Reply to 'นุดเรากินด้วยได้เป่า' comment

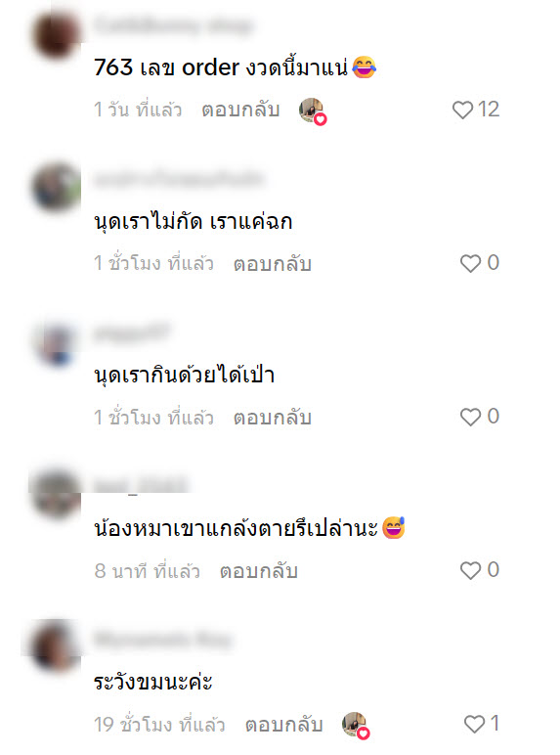coord(273,417)
